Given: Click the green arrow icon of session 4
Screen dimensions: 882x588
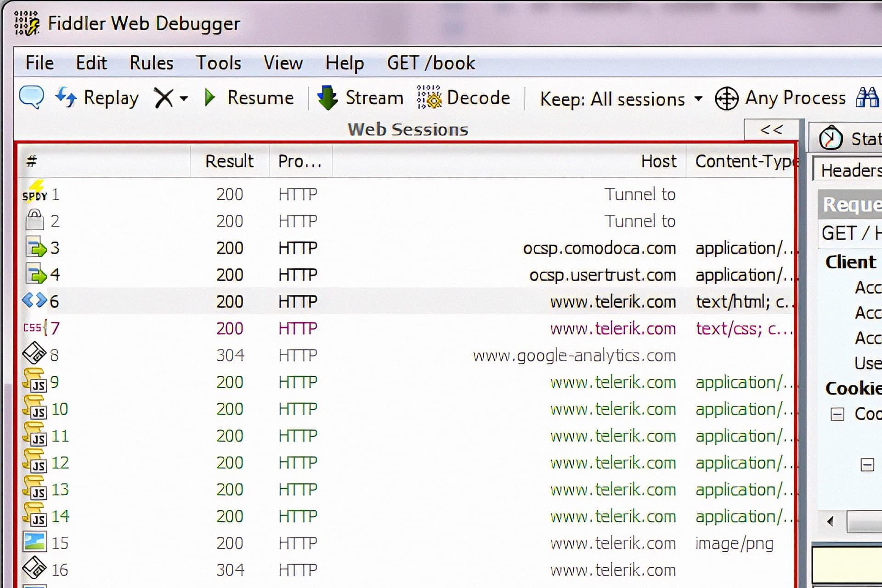Looking at the screenshot, I should [36, 274].
